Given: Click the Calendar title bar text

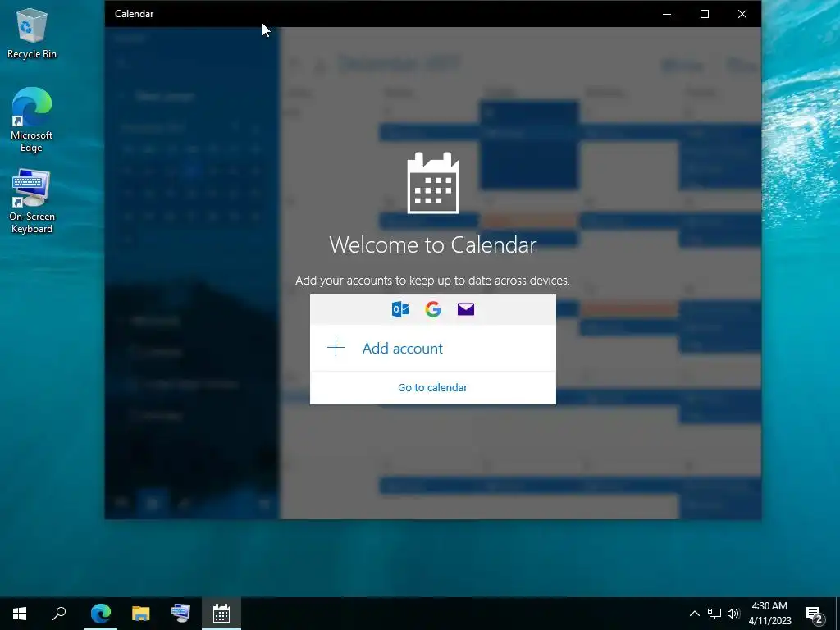Looking at the screenshot, I should 134,14.
